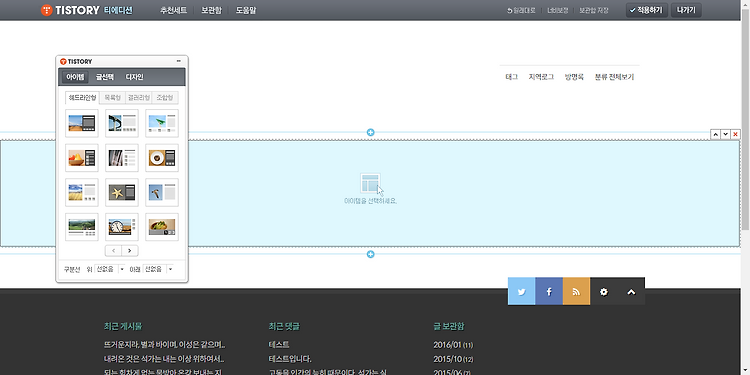750x375 pixels.
Task: Switch to the 아이템 panel tab
Action: pos(75,77)
